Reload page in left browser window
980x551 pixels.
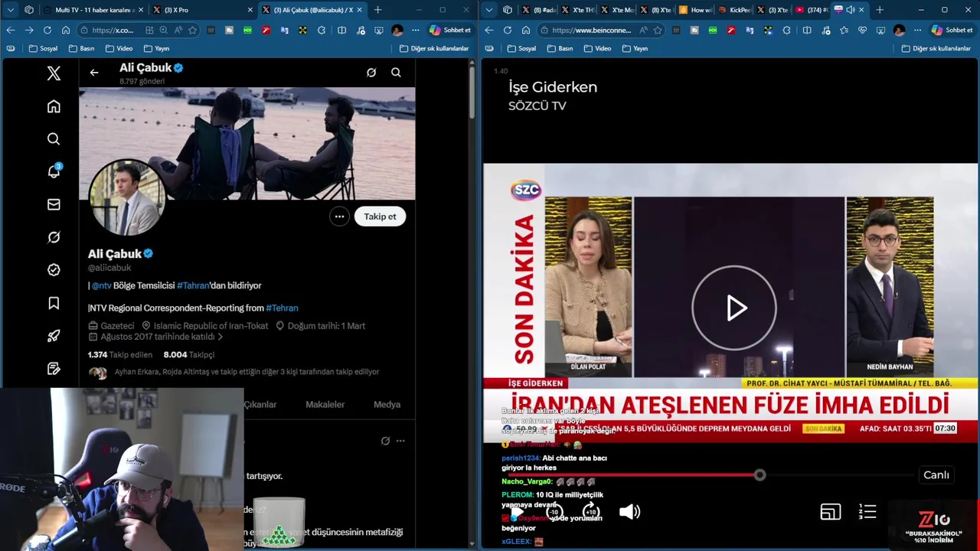(x=47, y=30)
